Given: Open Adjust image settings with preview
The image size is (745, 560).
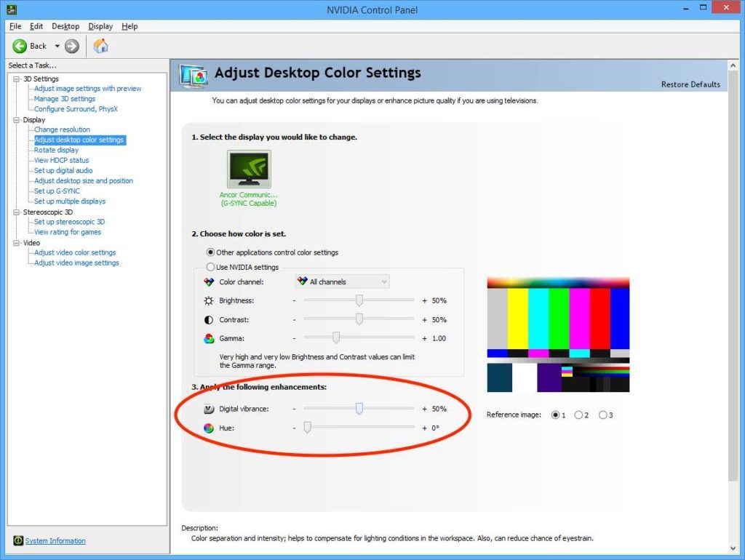Looking at the screenshot, I should tap(87, 88).
